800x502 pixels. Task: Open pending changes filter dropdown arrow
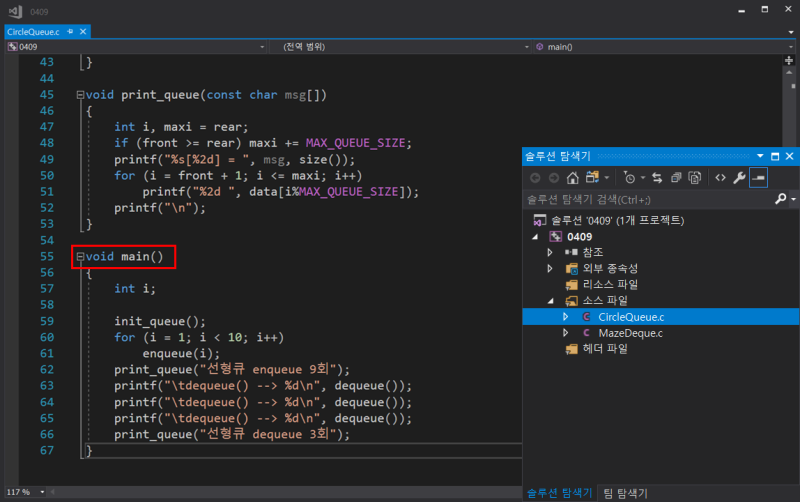tap(643, 178)
